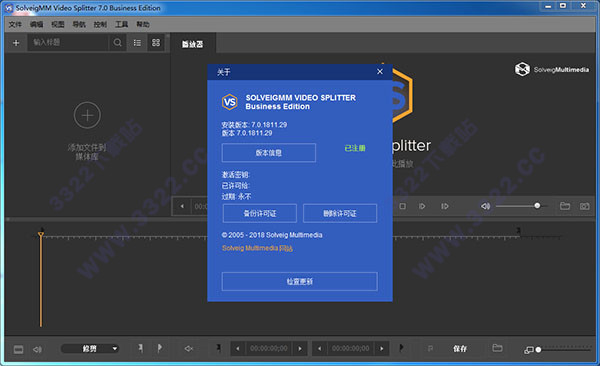Click the filmstrip video track icon
Viewport: 600px width, 366px height.
point(18,349)
